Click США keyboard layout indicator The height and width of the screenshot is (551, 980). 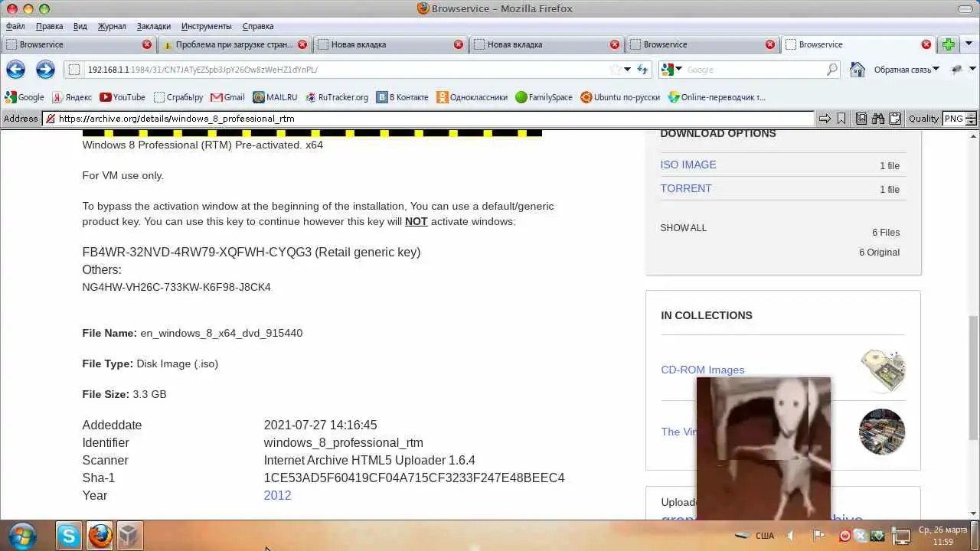point(765,536)
